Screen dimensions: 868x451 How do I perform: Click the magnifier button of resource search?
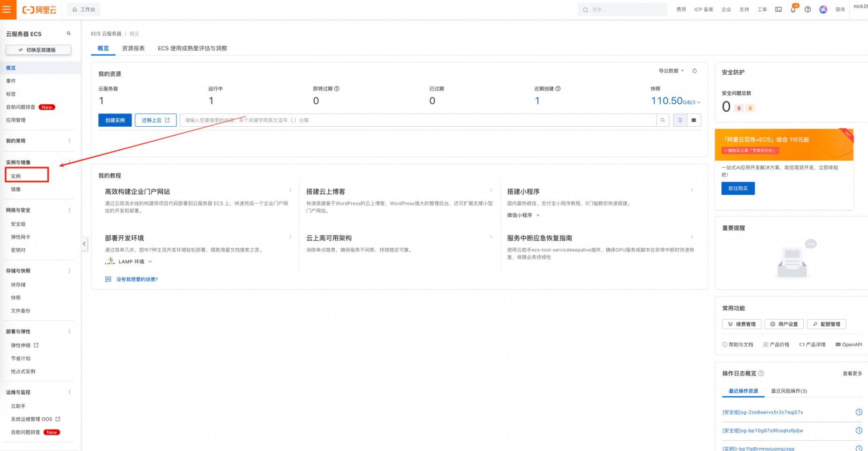click(663, 120)
